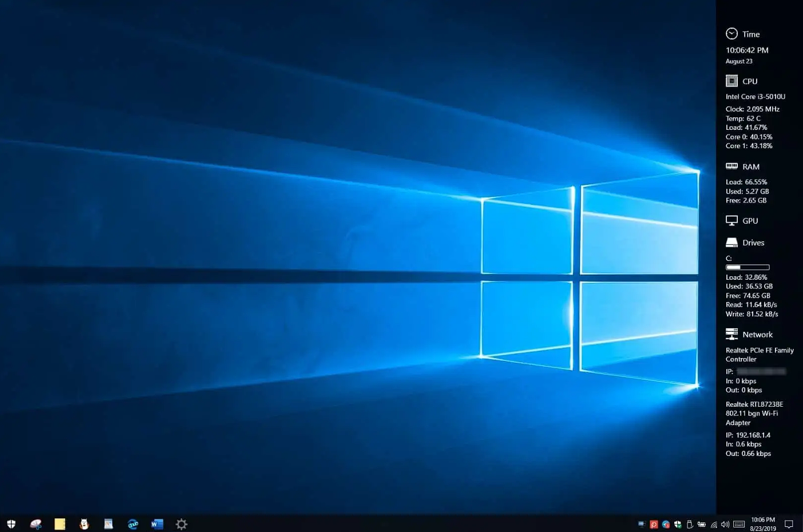The image size is (803, 532).
Task: Click the In: 0.6 kbps reading
Action: pos(744,444)
